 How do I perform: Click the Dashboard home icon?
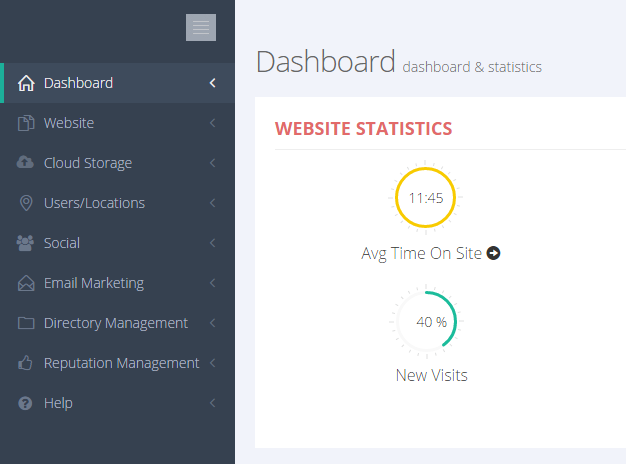[x=26, y=83]
